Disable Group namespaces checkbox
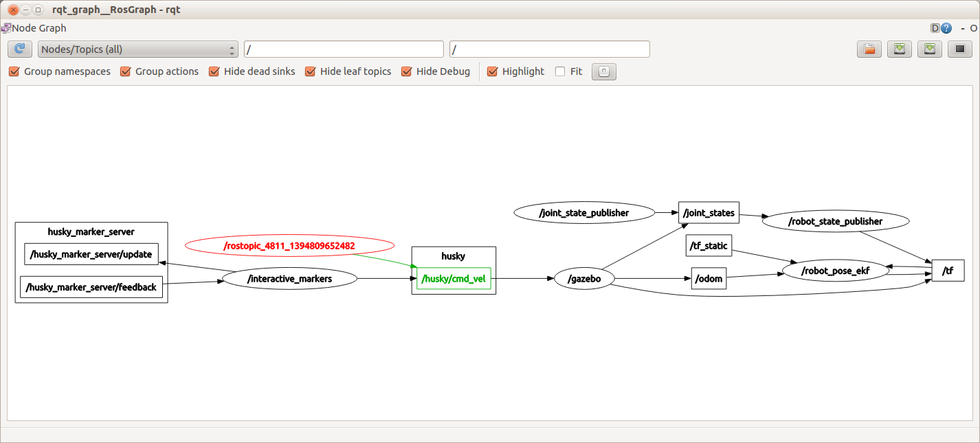 point(14,71)
